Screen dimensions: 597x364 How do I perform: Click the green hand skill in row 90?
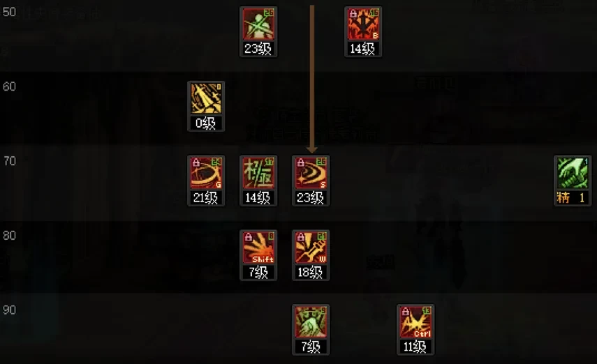(x=311, y=322)
